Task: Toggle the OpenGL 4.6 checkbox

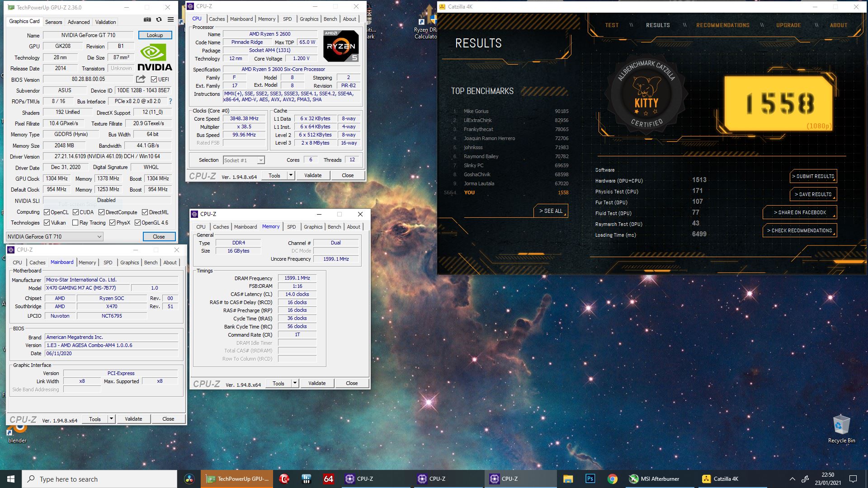Action: pos(137,223)
